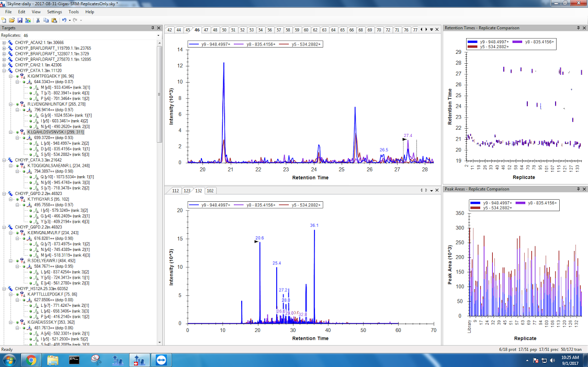Click the Open file toolbar icon

click(12, 20)
